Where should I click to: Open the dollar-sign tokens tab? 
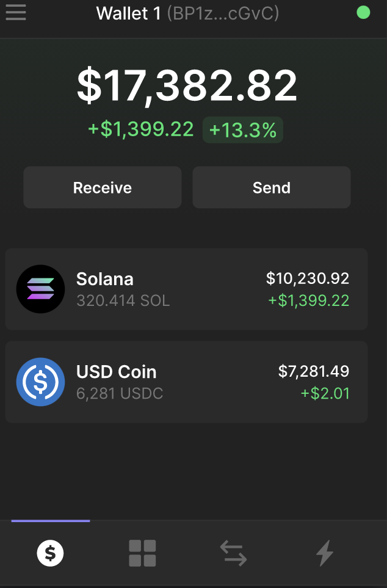tap(50, 553)
